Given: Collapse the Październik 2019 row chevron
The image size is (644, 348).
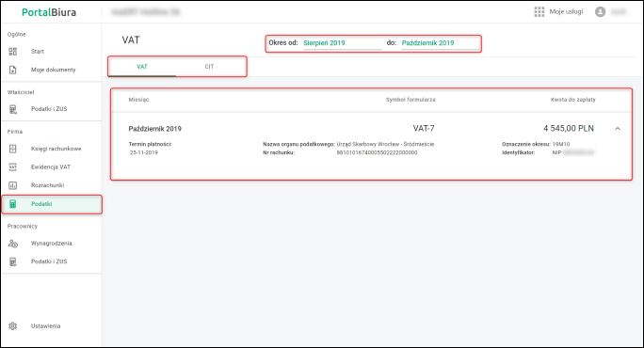Looking at the screenshot, I should click(618, 129).
